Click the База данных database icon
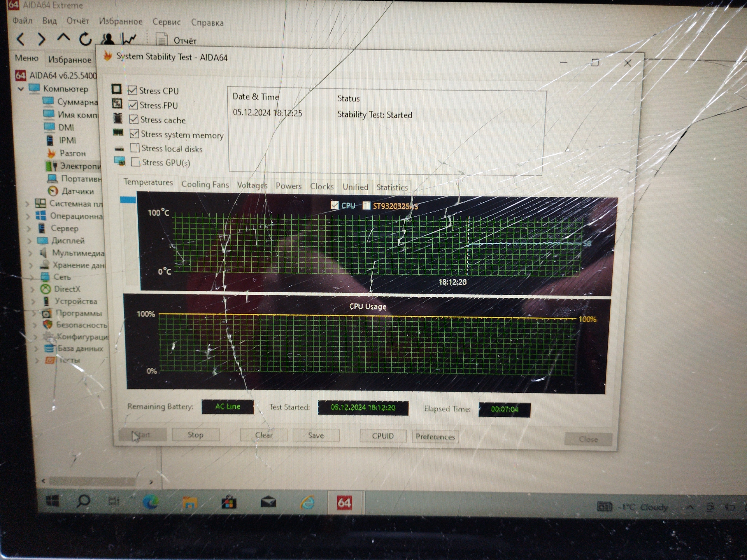Image resolution: width=747 pixels, height=560 pixels. coord(49,348)
